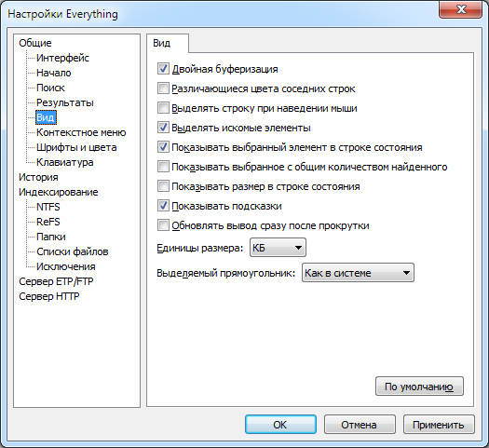Viewport: 489px width, 448px height.
Task: Open Контекстное меню settings
Action: pyautogui.click(x=81, y=132)
